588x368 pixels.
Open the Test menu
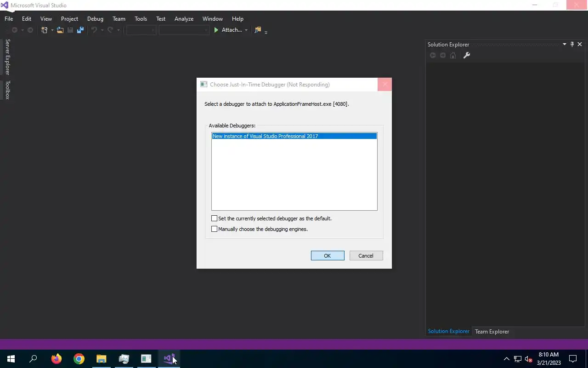[161, 19]
